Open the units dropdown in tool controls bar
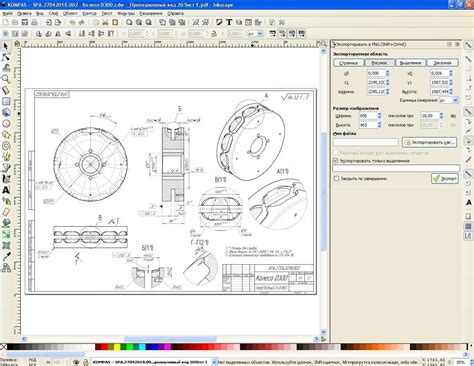 pos(256,34)
